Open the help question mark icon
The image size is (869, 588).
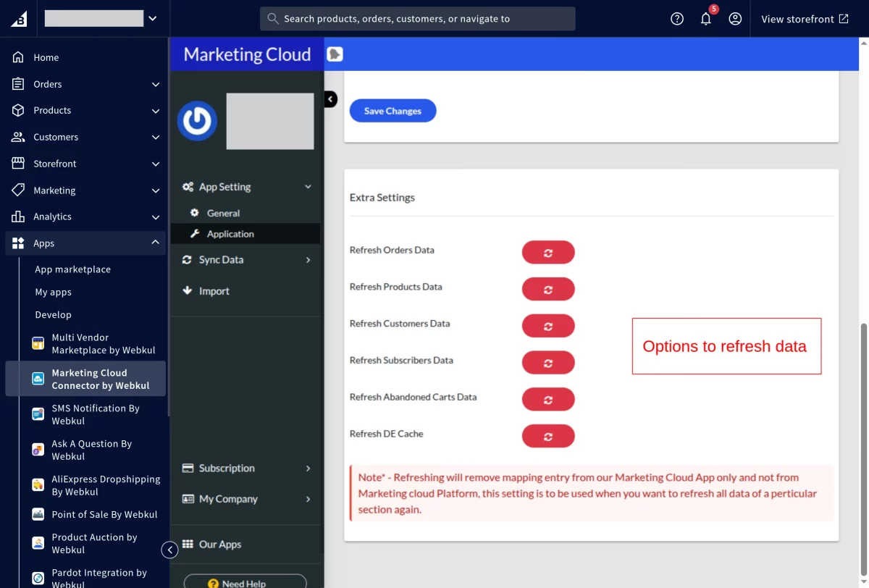[677, 19]
